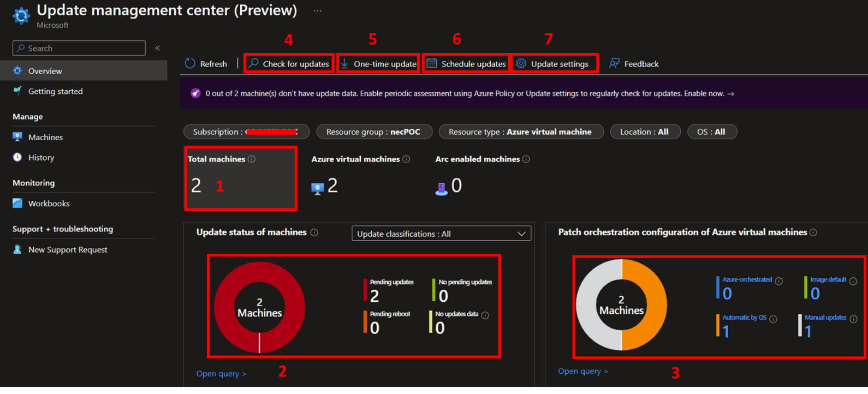The width and height of the screenshot is (868, 394).
Task: Click the Update settings gear icon
Action: tap(521, 63)
